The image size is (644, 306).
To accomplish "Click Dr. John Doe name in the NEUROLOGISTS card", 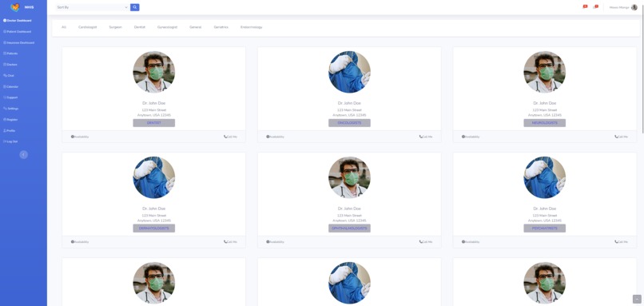I will click(545, 103).
